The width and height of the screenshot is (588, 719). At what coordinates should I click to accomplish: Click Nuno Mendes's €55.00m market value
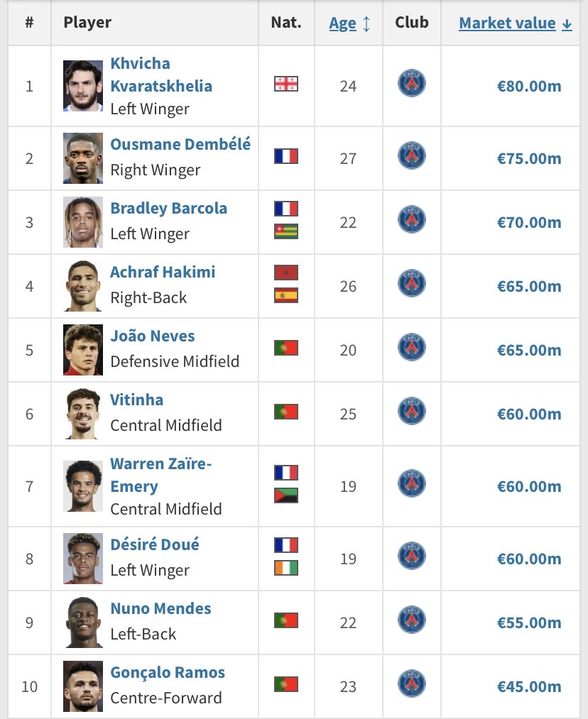(x=529, y=622)
